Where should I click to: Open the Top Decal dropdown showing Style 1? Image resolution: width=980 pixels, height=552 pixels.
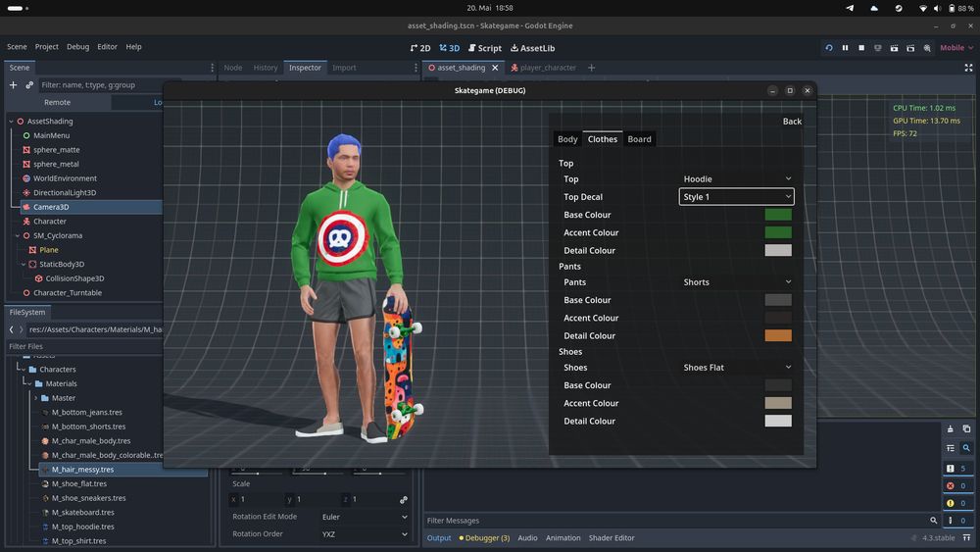(736, 197)
